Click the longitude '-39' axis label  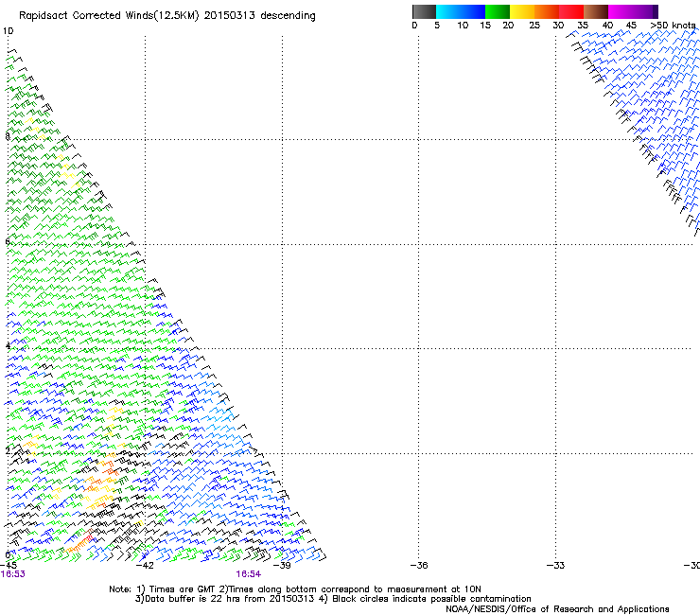point(282,566)
